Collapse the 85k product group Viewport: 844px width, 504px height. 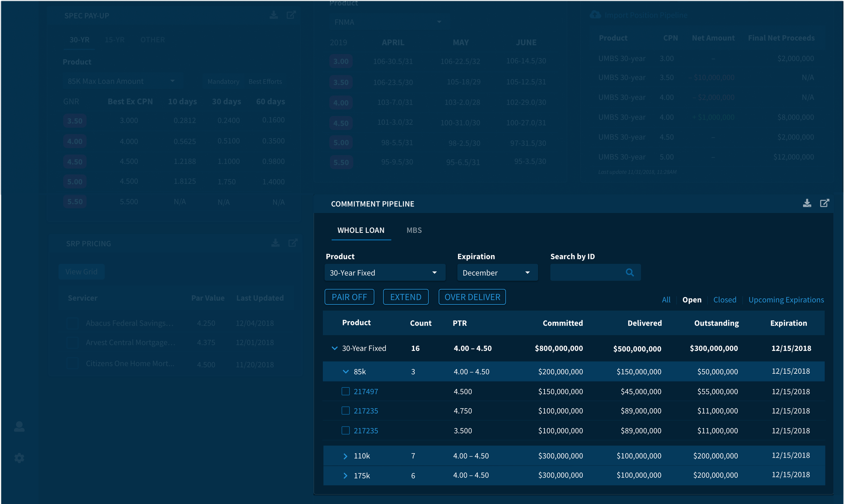tap(346, 371)
